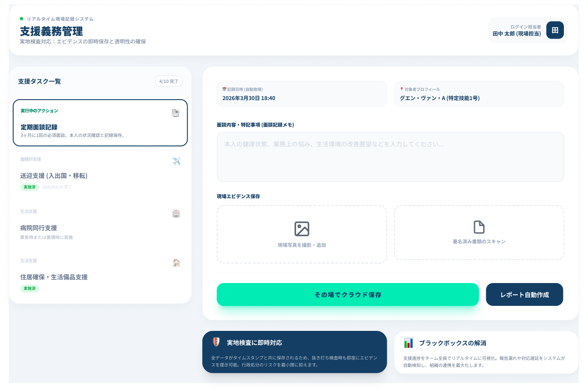Click the shield icon in 実地検査に即時対応 card
The height and width of the screenshot is (391, 588).
(x=216, y=342)
